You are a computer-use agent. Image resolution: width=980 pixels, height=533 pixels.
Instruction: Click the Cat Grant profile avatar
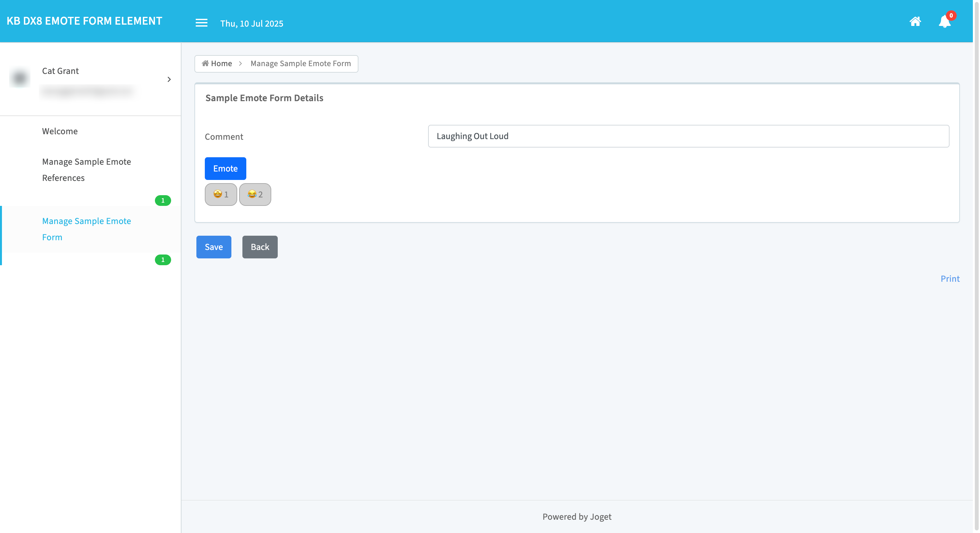point(20,78)
